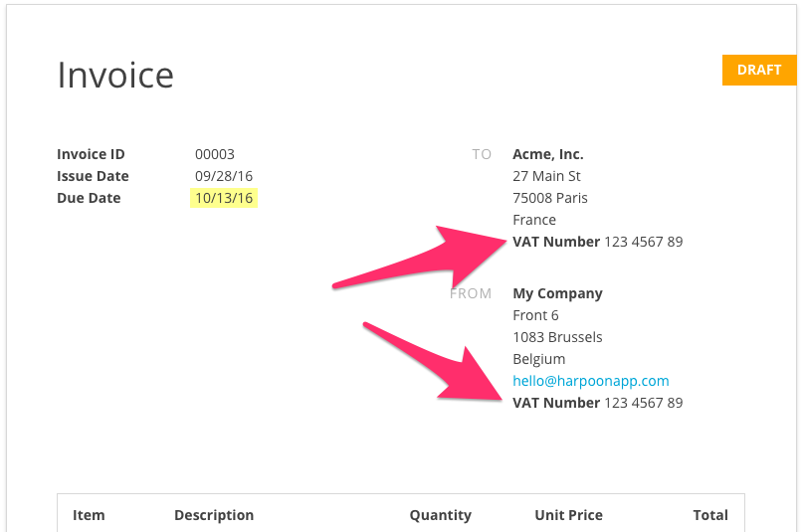Click the invoice ID value 00003
Viewport: 803px width, 532px height.
tap(215, 154)
